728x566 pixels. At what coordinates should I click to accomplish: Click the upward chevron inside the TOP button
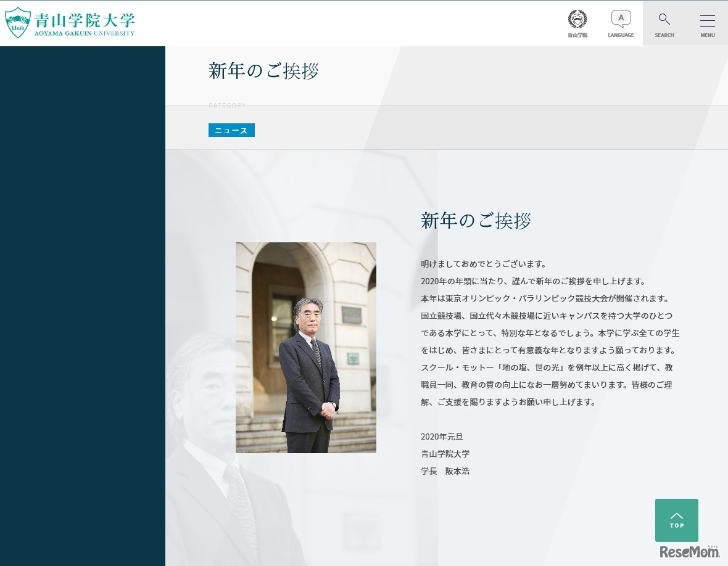(x=676, y=517)
